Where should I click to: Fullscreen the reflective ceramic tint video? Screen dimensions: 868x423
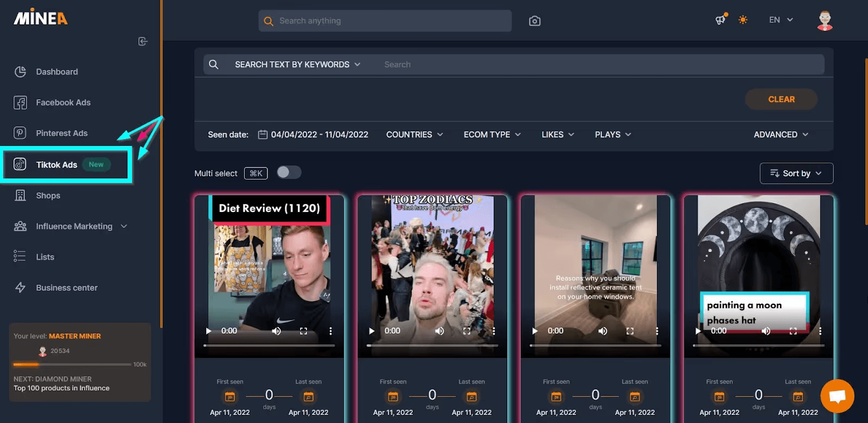coord(630,331)
